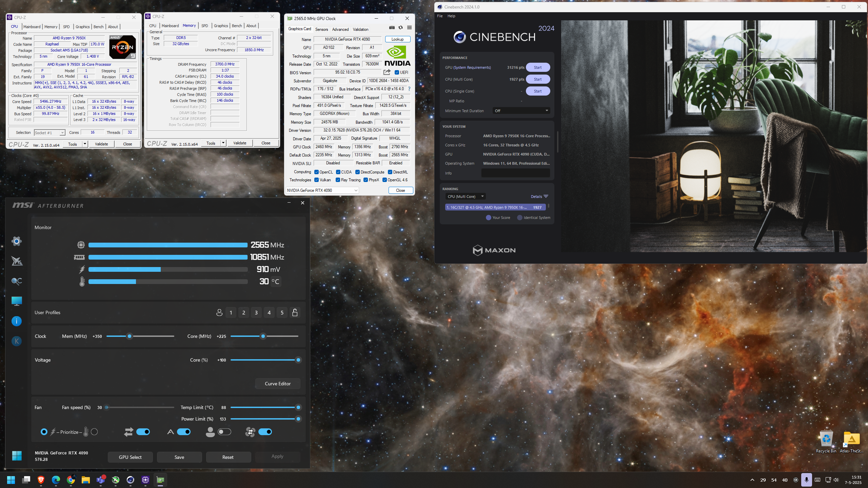Open Google Chrome from taskbar
This screenshot has height=488, width=868.
[x=71, y=480]
